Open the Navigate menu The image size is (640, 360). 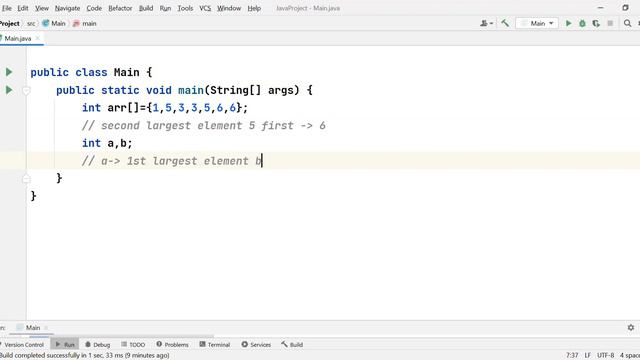(x=67, y=8)
